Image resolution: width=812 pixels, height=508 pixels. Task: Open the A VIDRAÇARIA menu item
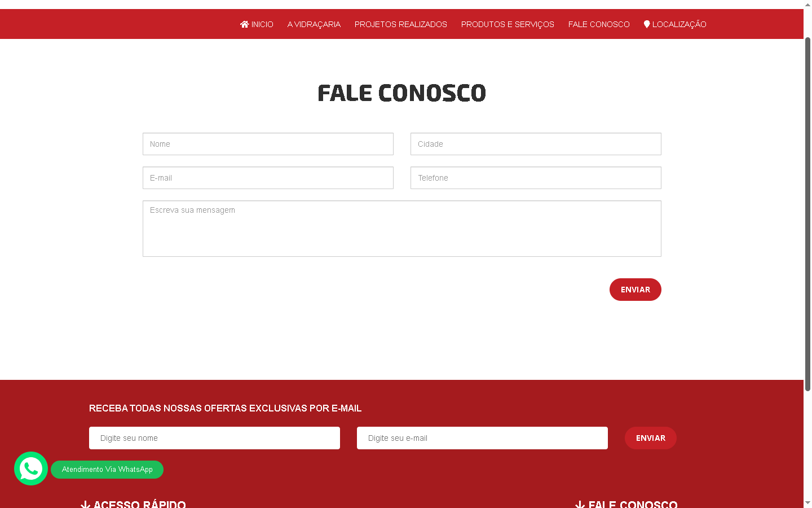click(314, 24)
